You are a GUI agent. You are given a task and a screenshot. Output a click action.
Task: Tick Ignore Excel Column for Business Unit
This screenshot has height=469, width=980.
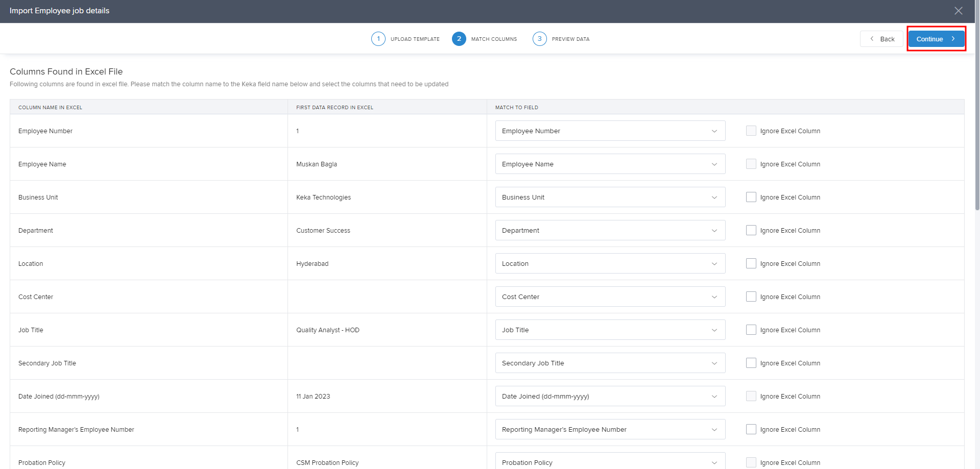tap(751, 197)
